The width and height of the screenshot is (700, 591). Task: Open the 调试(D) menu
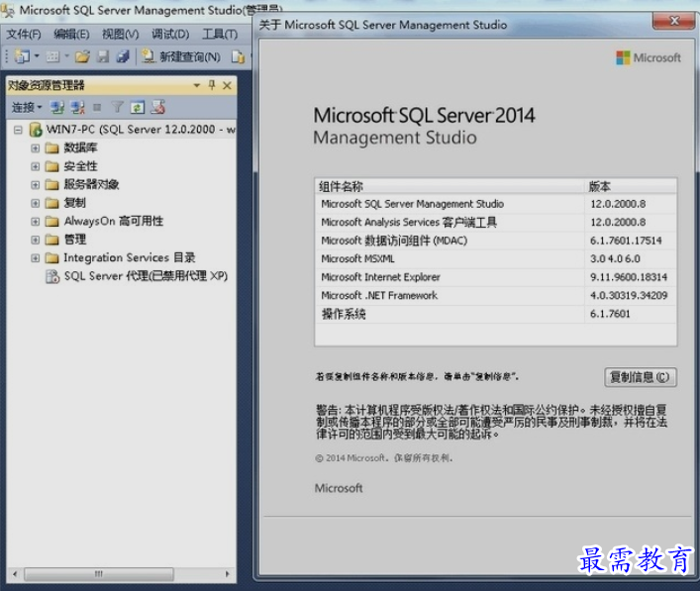(170, 35)
